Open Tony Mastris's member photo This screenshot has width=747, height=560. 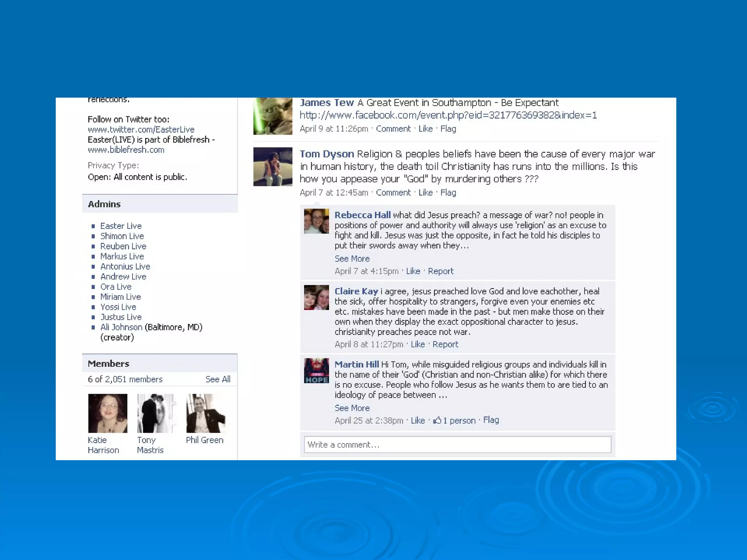tap(156, 413)
